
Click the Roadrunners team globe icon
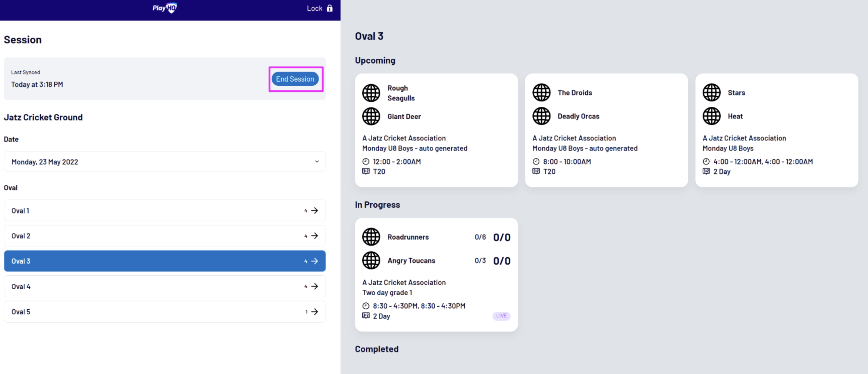[371, 237]
